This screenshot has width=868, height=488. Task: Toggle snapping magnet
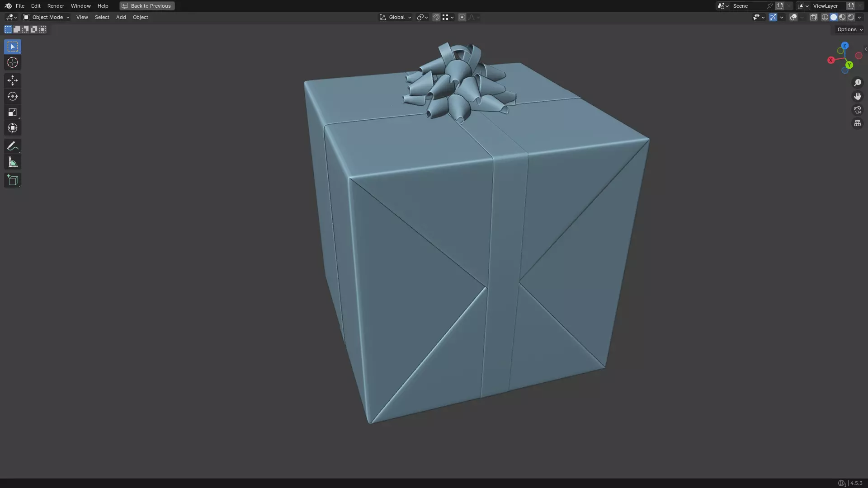point(436,17)
